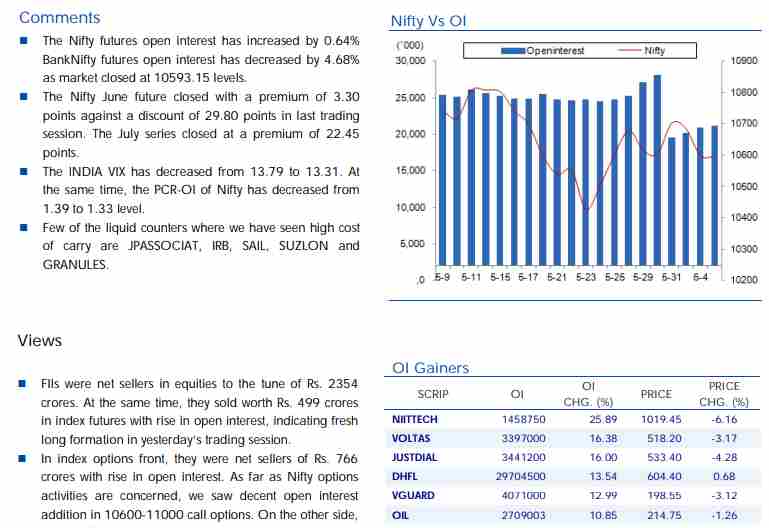Click the bullet before 'The INDIA VIX has decreased'
The width and height of the screenshot is (769, 528).
tap(22, 172)
